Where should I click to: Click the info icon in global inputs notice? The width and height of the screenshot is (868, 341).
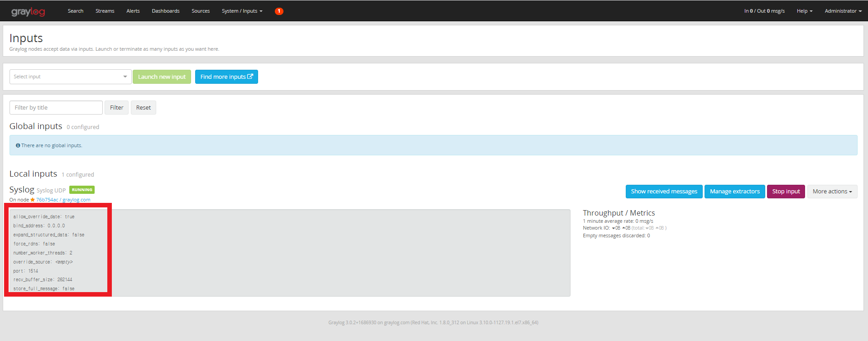pos(18,145)
